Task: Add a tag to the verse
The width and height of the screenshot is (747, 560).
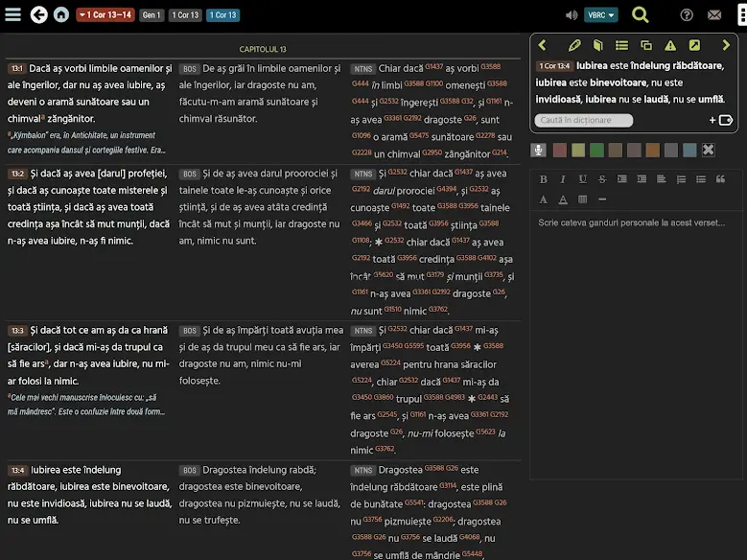Action: 719,120
